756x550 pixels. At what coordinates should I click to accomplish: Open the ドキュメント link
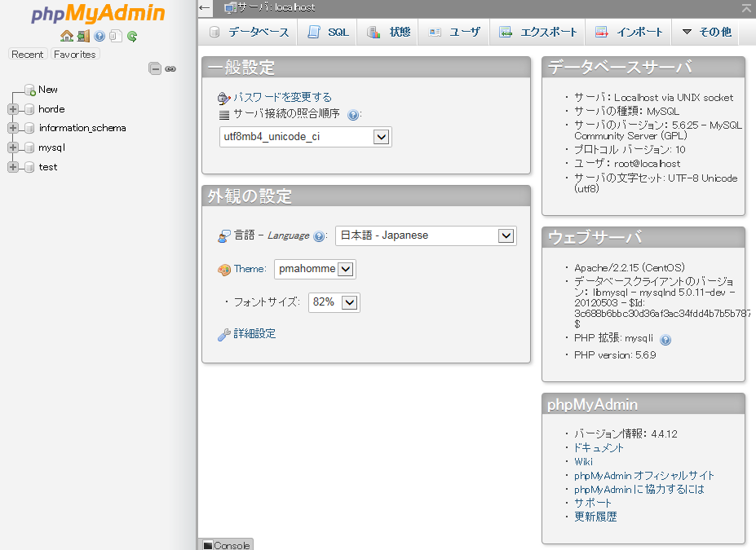click(599, 448)
